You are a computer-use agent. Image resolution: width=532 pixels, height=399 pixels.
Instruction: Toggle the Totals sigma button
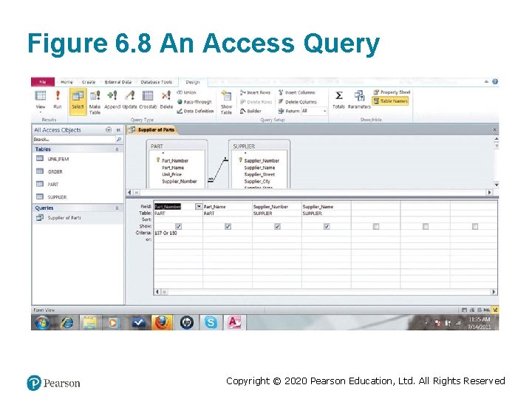coord(338,100)
